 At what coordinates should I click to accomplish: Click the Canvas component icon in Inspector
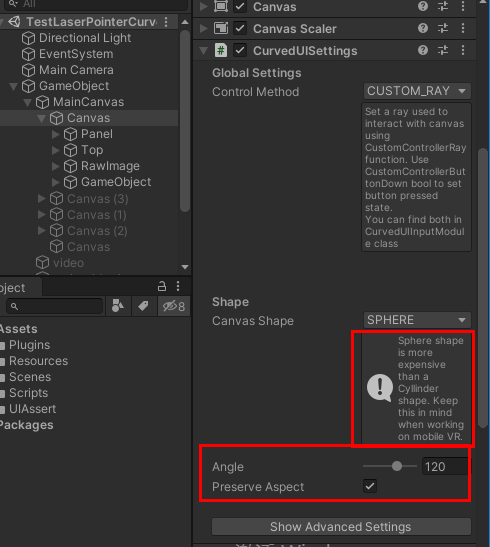(221, 6)
